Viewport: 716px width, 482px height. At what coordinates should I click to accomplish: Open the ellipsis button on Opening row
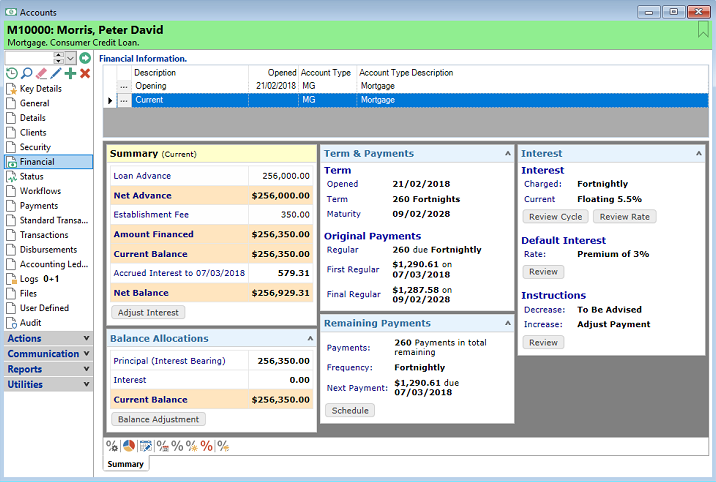pos(124,86)
